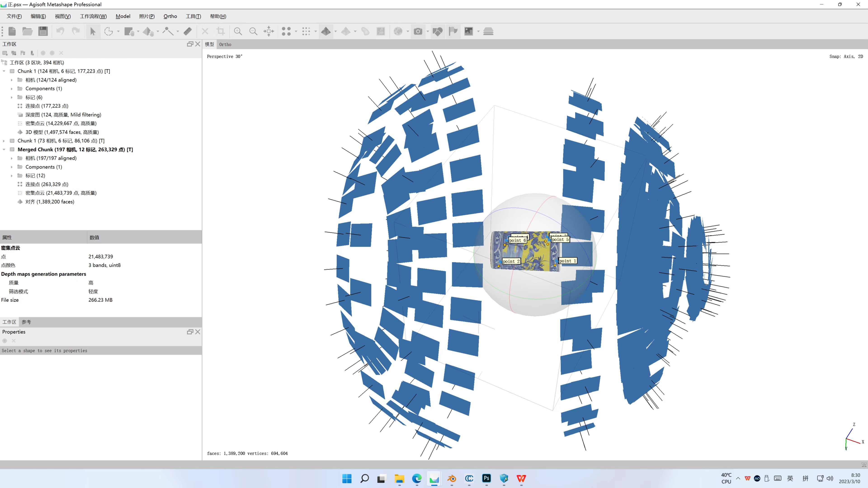Open Microsoft Edge from taskbar
The height and width of the screenshot is (488, 868).
[417, 478]
